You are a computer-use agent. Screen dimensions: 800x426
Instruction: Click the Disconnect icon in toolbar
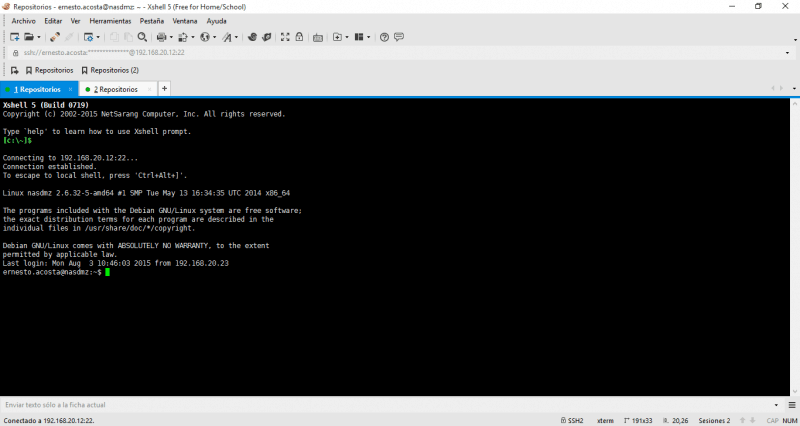pos(69,37)
